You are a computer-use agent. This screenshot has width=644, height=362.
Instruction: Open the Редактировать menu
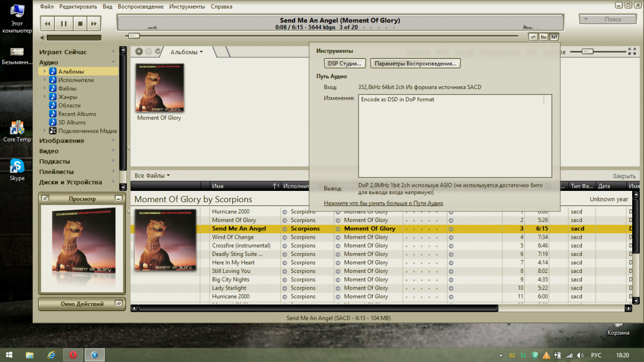pos(78,7)
